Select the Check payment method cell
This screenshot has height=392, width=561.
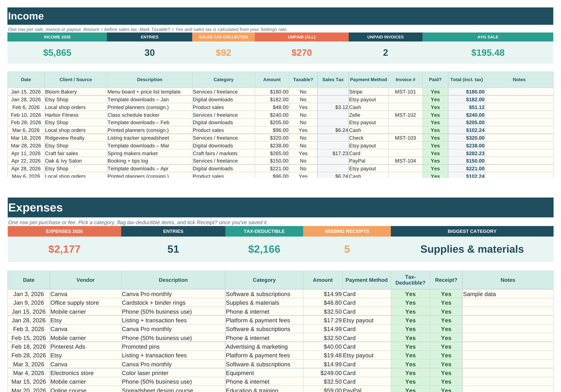coord(368,138)
